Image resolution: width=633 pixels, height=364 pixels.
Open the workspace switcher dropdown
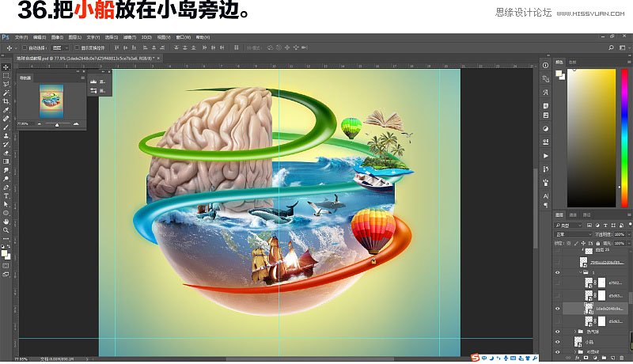pyautogui.click(x=623, y=47)
